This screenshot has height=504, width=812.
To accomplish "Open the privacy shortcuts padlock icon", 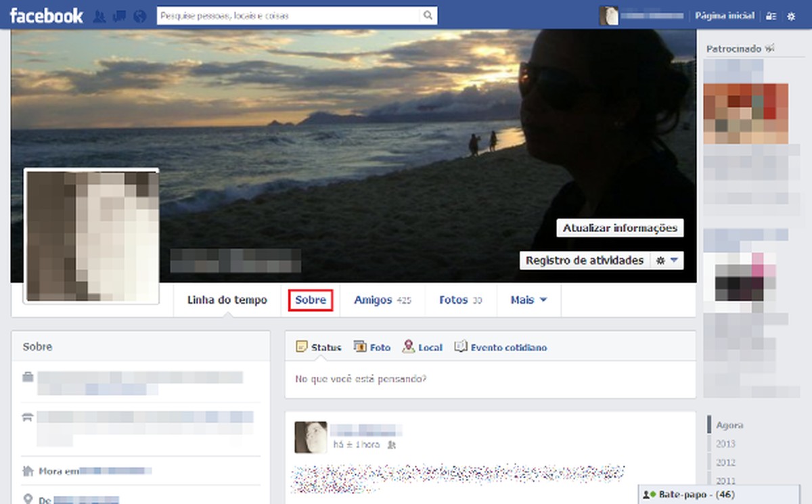I will click(771, 15).
